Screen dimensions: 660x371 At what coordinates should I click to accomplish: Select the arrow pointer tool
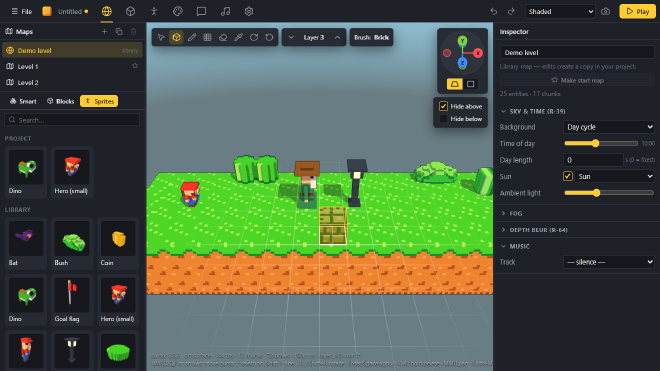pyautogui.click(x=161, y=37)
